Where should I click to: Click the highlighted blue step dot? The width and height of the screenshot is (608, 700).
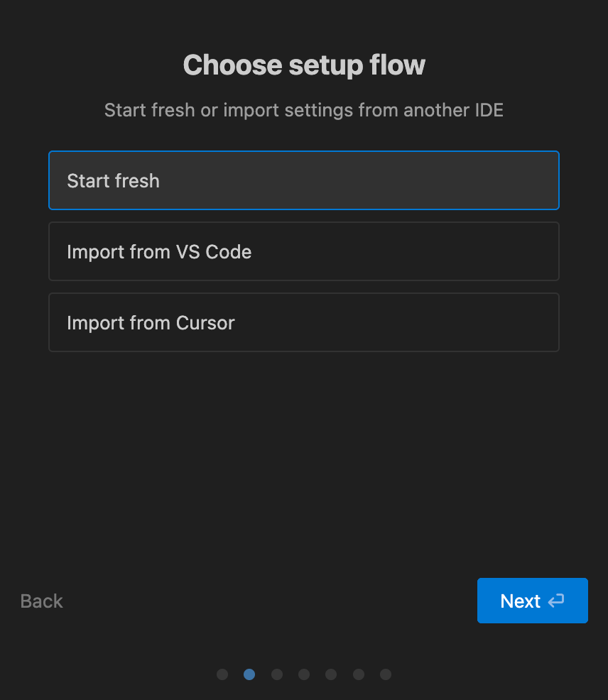(249, 674)
